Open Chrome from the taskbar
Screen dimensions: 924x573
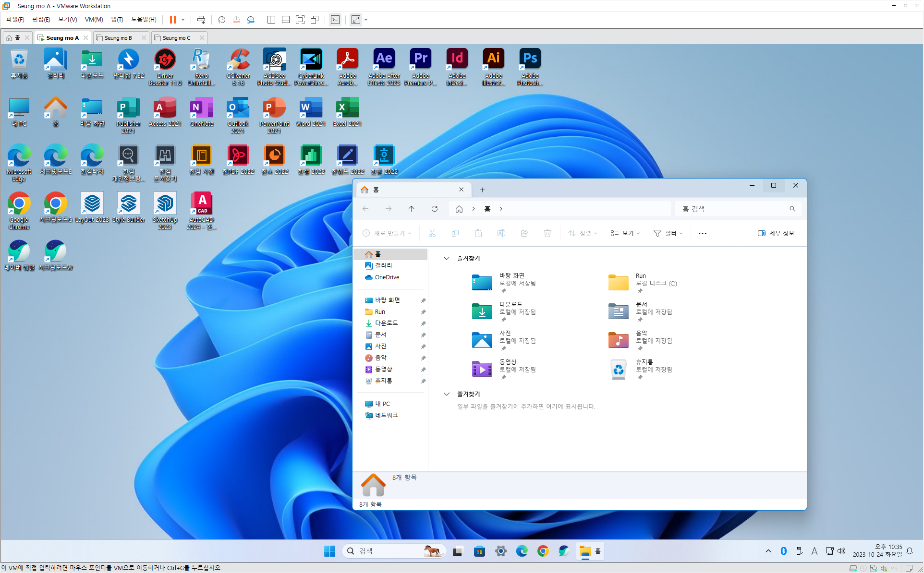[x=543, y=551]
